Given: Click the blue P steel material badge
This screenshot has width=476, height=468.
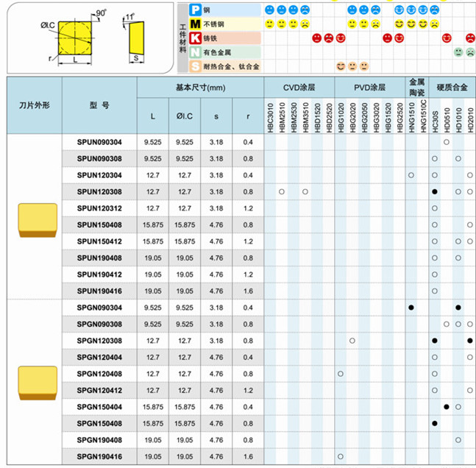Looking at the screenshot, I should click(195, 10).
